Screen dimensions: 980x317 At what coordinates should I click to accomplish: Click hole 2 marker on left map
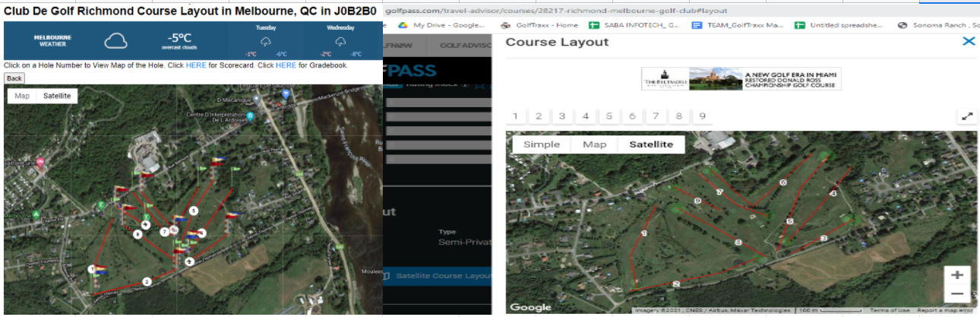[x=147, y=281]
